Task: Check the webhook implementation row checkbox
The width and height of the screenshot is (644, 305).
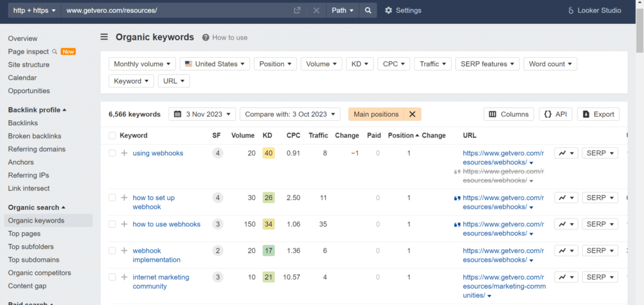Action: tap(112, 251)
